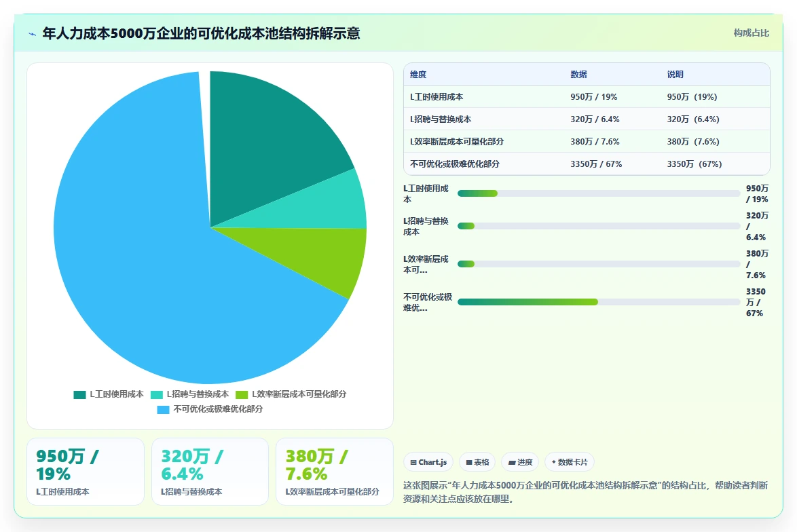The width and height of the screenshot is (797, 532).
Task: Open the 320万 / 6.4% data card
Action: (210, 472)
